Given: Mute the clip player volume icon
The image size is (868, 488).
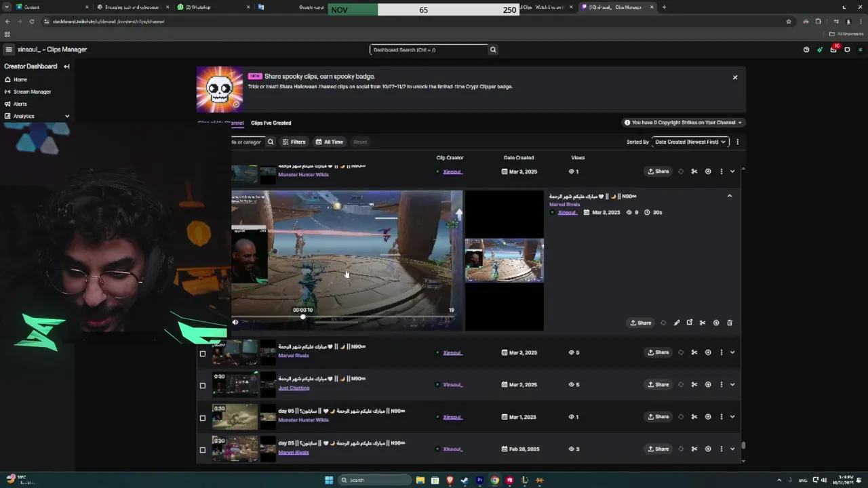Looking at the screenshot, I should [235, 323].
